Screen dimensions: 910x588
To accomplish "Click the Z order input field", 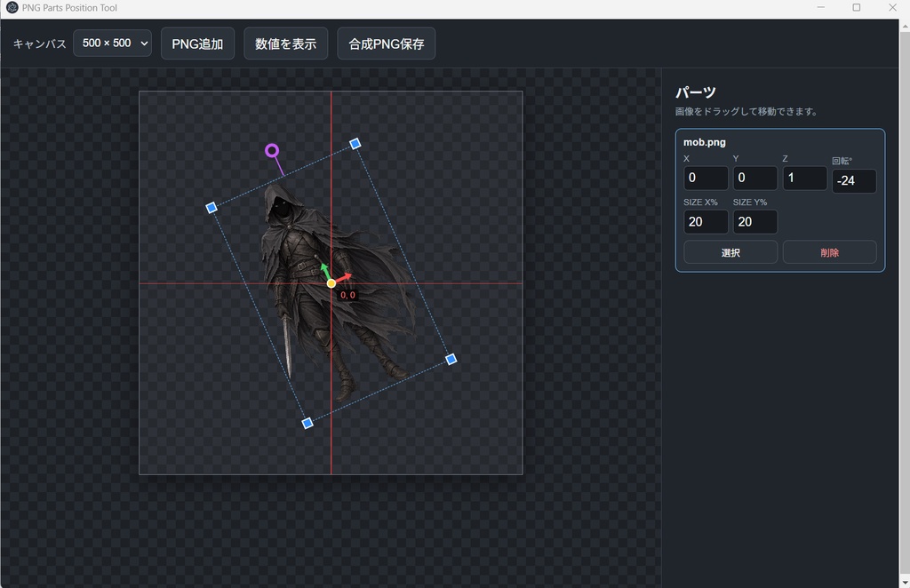I will [804, 178].
